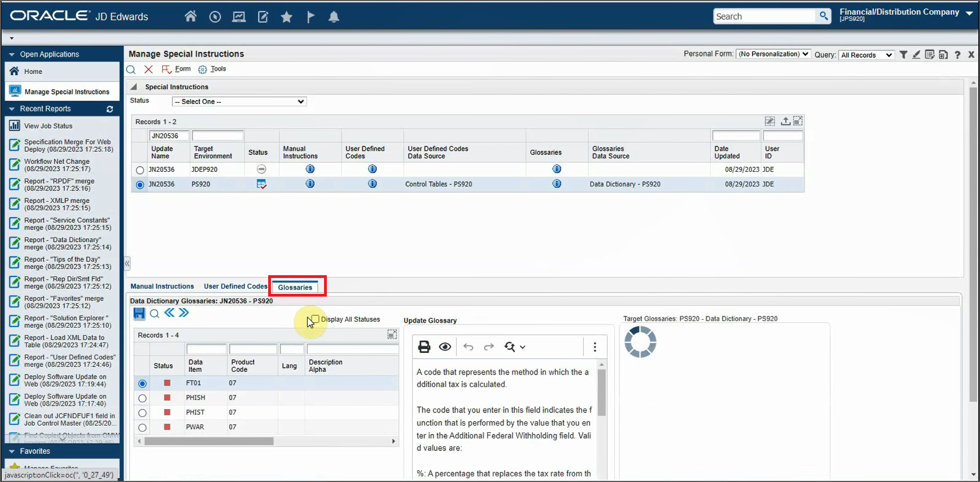Open the company user menu arrow
980x482 pixels.
coord(969,14)
